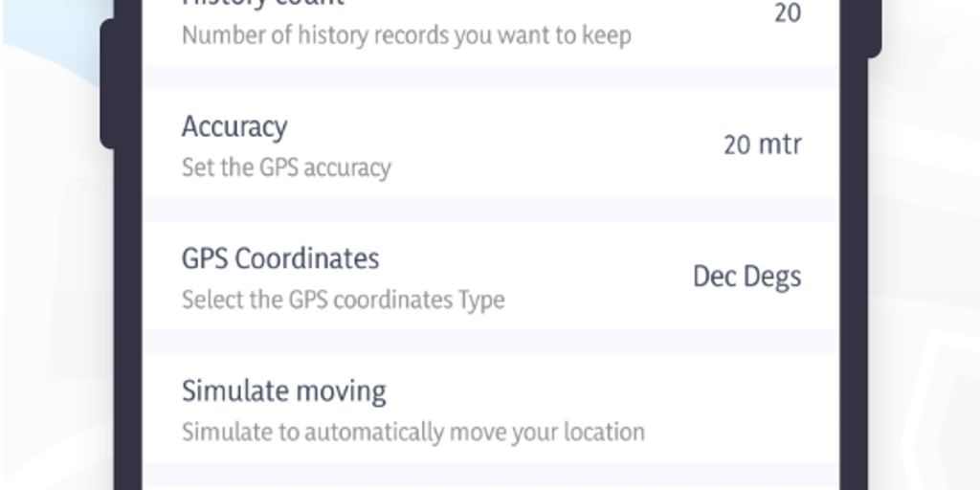Tap 'Simulate to automatically move your location' text
Viewport: 980px width, 490px height.
[x=412, y=432]
